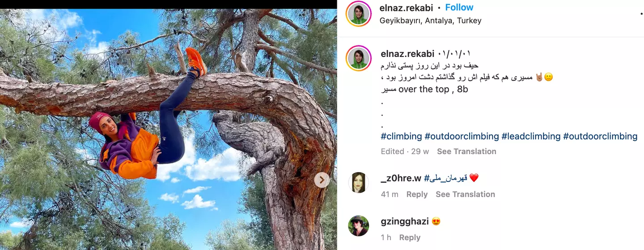Click See Translation under the caption
Viewport: 644px width, 250px height.
(466, 151)
